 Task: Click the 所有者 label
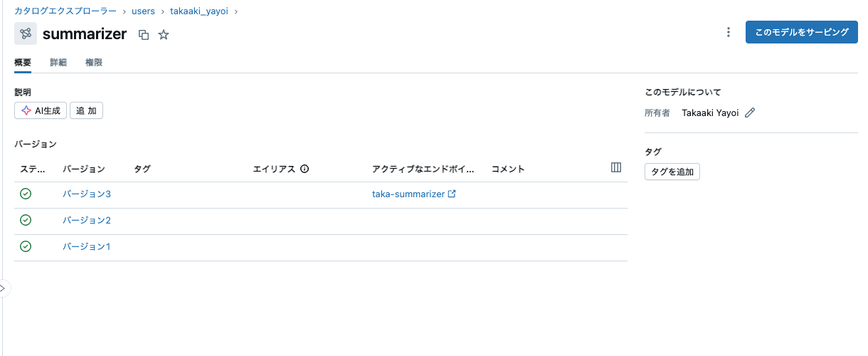657,112
